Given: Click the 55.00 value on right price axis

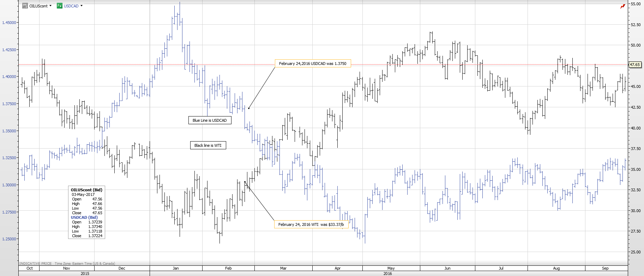Looking at the screenshot, I should (636, 4).
